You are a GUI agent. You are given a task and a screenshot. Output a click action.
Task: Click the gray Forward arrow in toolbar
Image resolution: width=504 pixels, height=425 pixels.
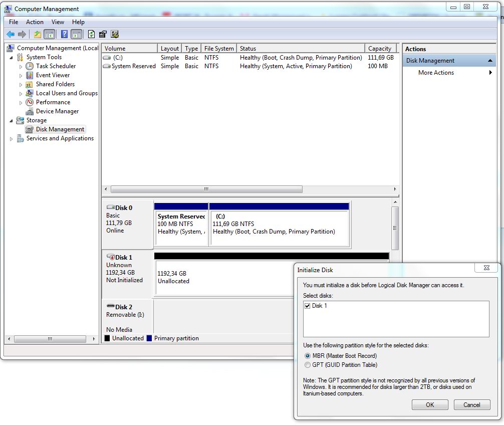22,34
